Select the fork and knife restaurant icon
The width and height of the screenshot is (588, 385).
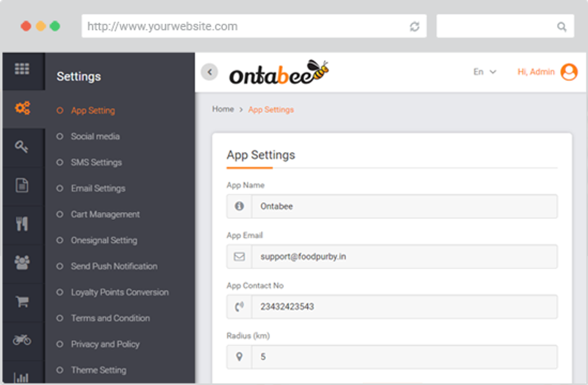(x=23, y=224)
